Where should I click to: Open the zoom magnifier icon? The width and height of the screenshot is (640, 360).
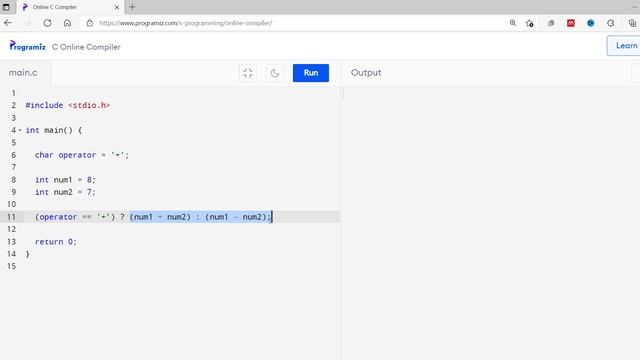point(513,23)
